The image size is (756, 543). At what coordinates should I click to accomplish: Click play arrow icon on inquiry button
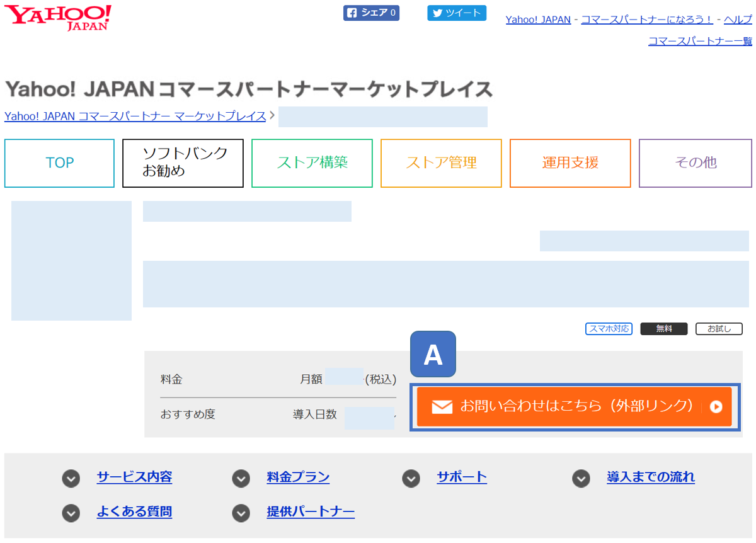coord(716,407)
